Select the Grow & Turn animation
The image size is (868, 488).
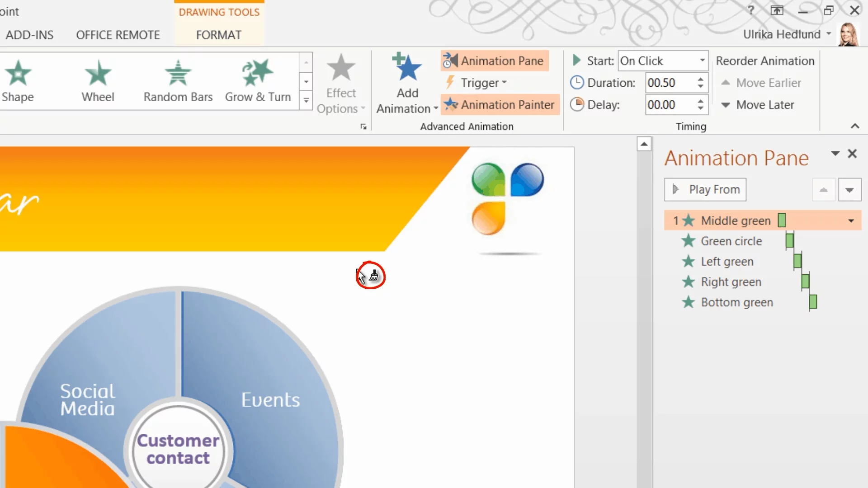tap(258, 81)
